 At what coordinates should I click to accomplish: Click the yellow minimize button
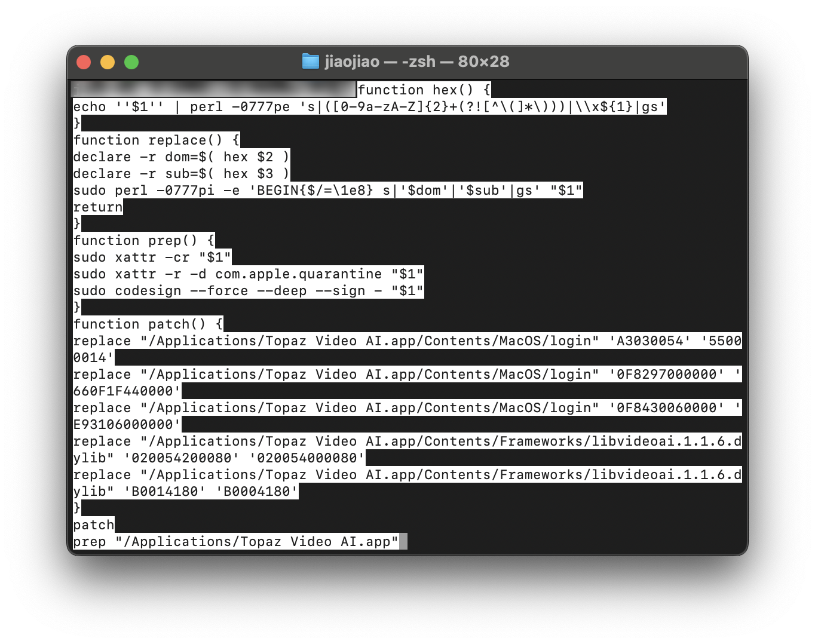point(108,62)
